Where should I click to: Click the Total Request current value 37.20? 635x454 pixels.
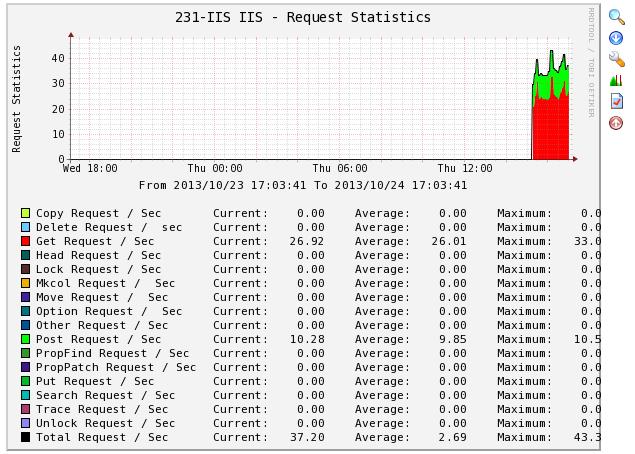tap(307, 437)
